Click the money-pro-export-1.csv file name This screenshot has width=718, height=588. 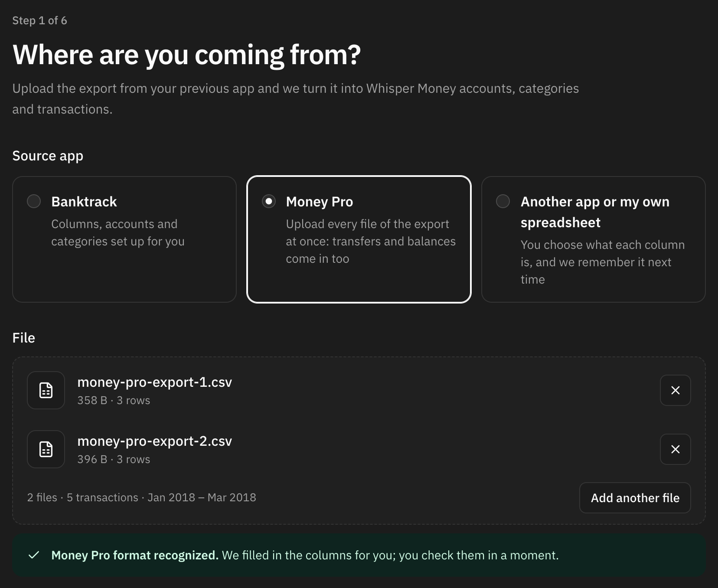154,382
